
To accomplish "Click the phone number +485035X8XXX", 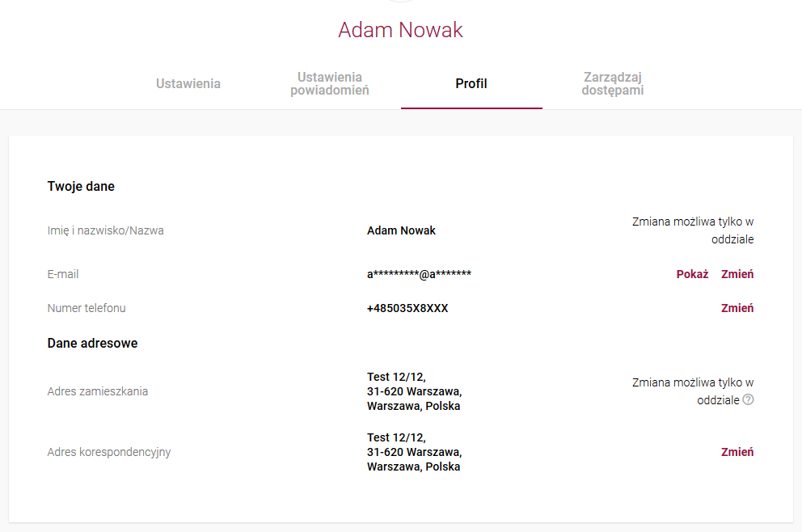I will [x=407, y=308].
